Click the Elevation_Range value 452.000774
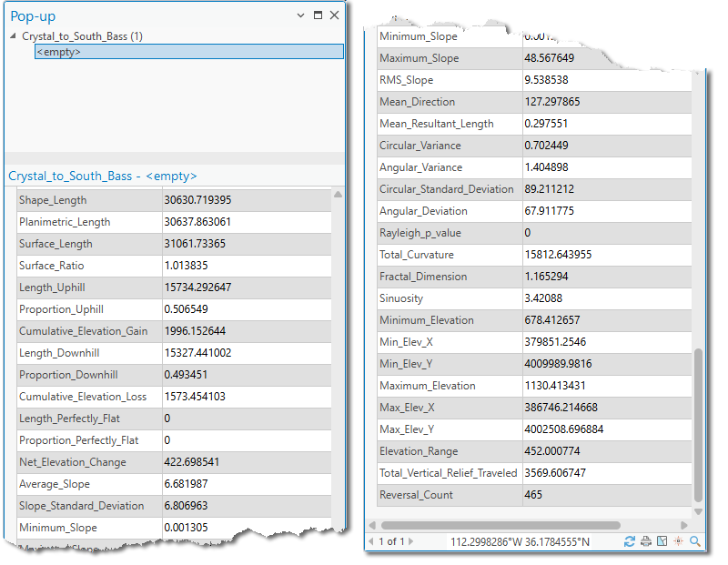This screenshot has height=565, width=728. [x=552, y=450]
